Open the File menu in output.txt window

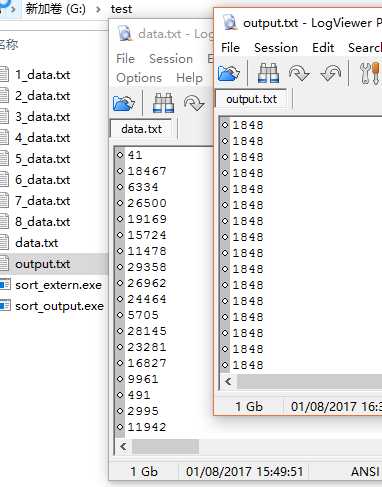point(230,48)
